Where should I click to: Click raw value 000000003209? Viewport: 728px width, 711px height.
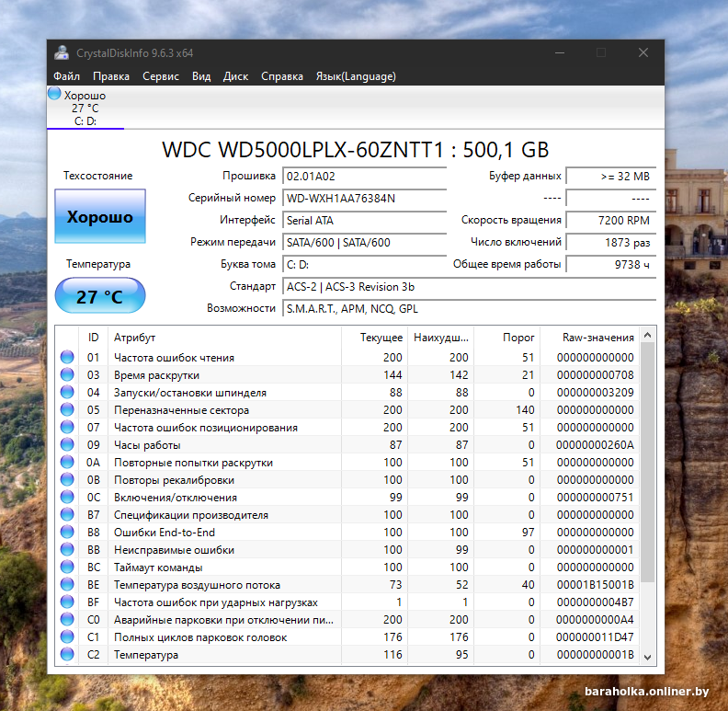pos(595,393)
